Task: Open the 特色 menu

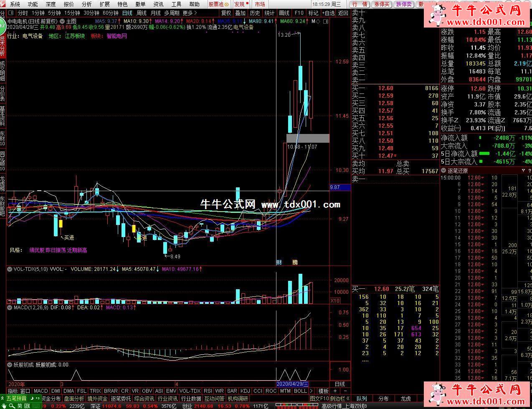Action: point(122,4)
